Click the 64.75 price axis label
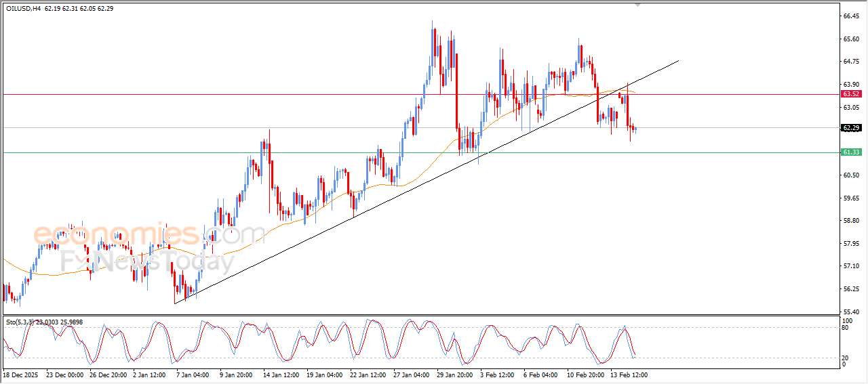The height and width of the screenshot is (384, 868). point(850,62)
